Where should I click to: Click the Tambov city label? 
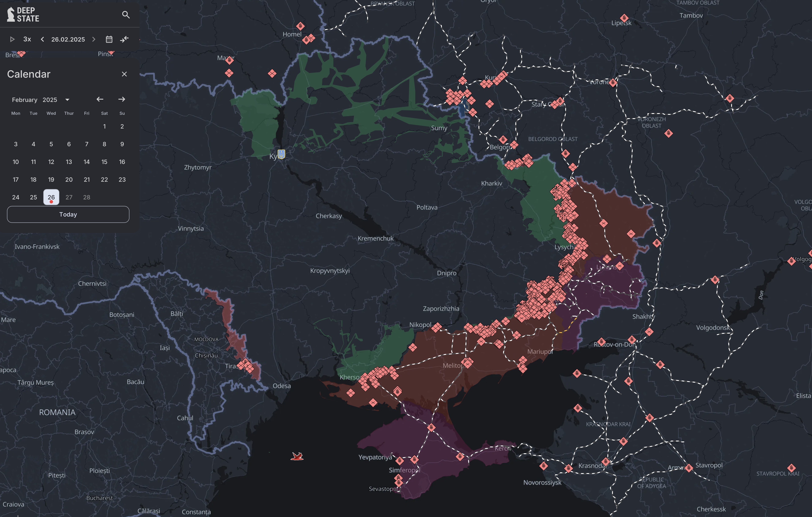pos(691,15)
